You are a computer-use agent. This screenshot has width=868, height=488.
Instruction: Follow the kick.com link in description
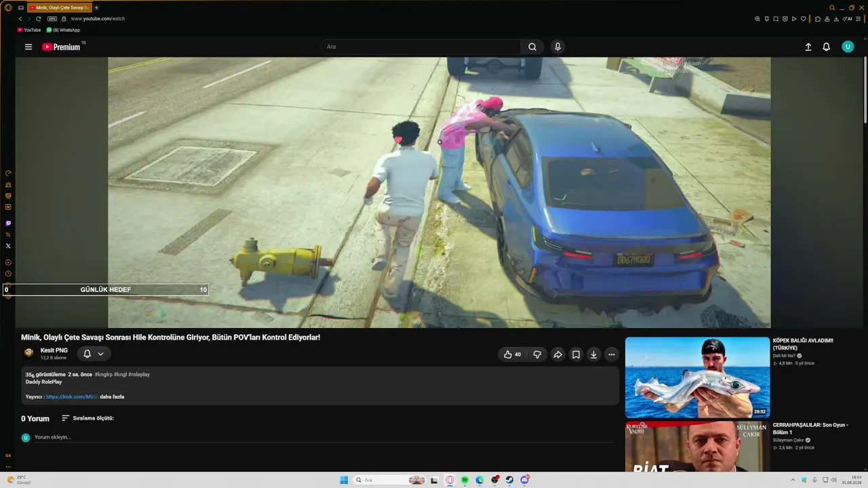[x=71, y=396]
